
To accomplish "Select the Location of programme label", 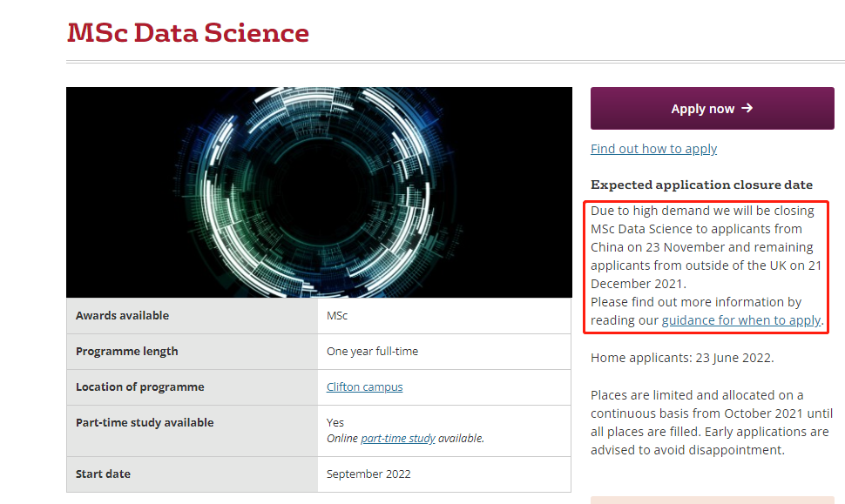I will tap(139, 387).
